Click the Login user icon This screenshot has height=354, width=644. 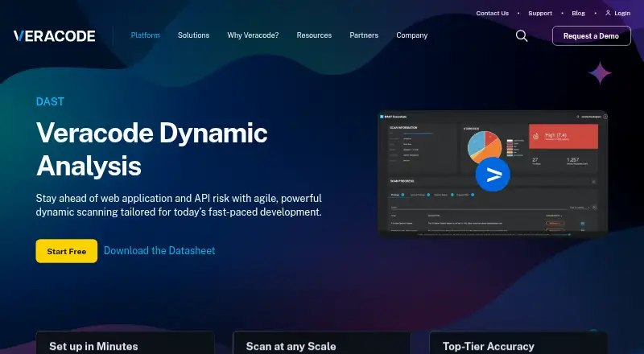click(608, 13)
